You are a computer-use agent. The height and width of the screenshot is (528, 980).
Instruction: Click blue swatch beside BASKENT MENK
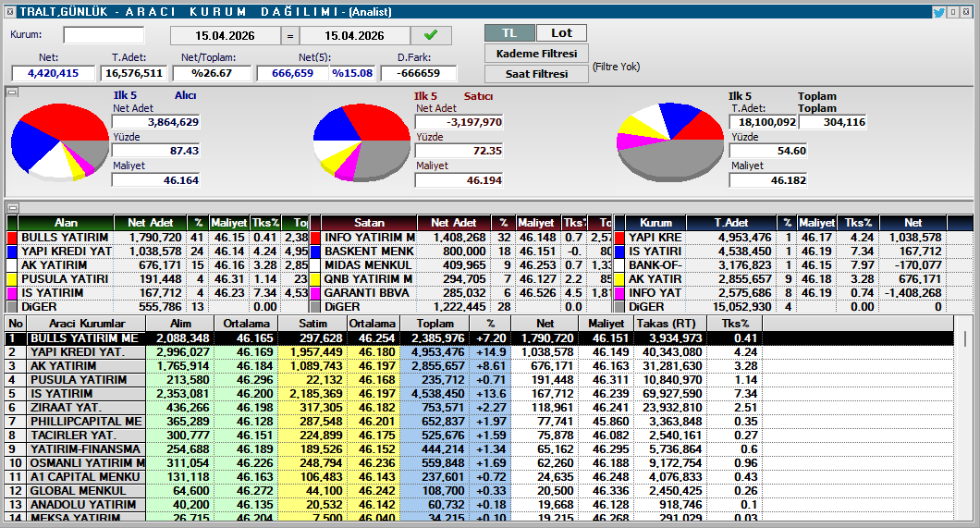[315, 252]
